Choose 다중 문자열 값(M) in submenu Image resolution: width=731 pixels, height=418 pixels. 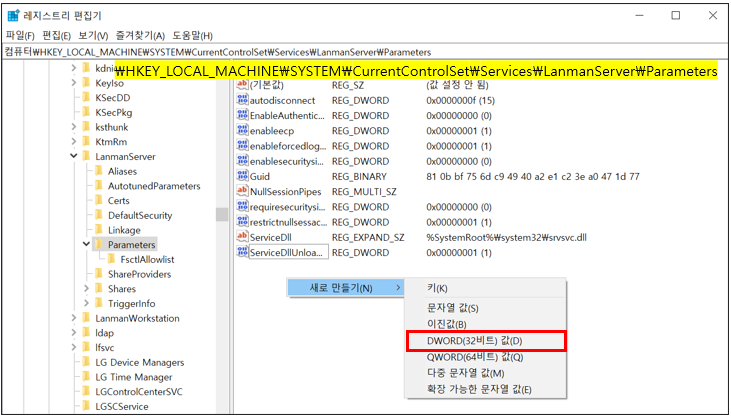pos(486,373)
